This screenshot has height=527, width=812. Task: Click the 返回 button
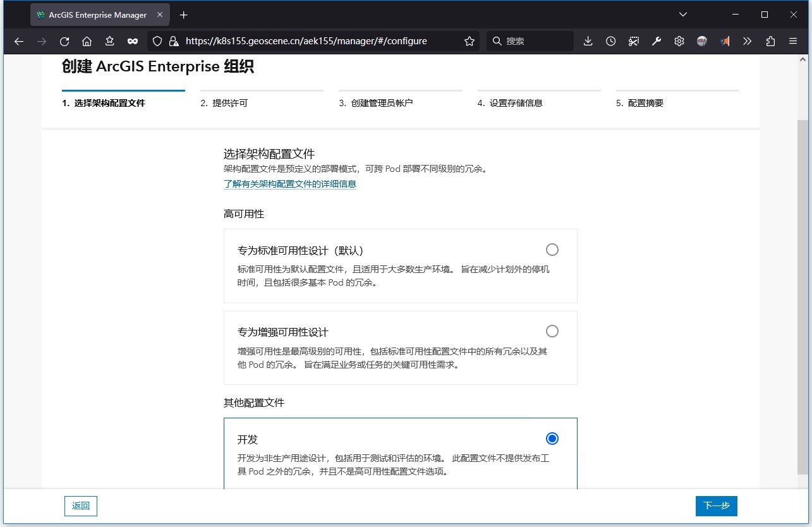[81, 506]
